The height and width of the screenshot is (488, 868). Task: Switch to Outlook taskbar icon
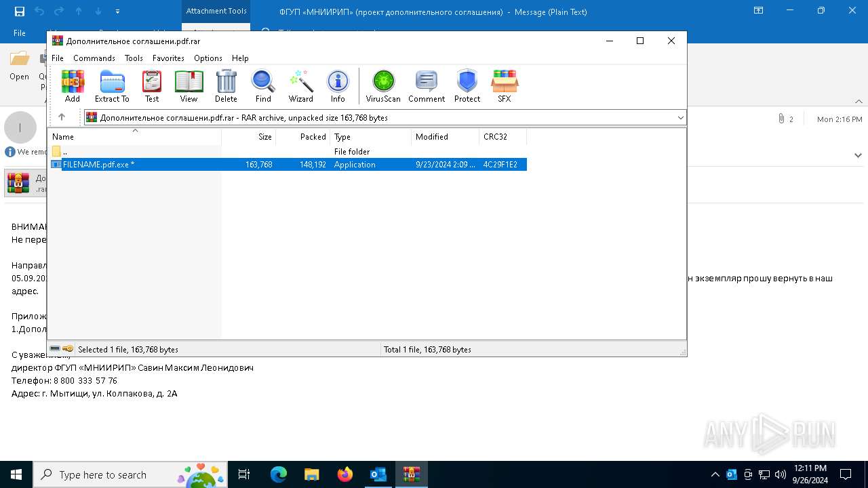(378, 474)
